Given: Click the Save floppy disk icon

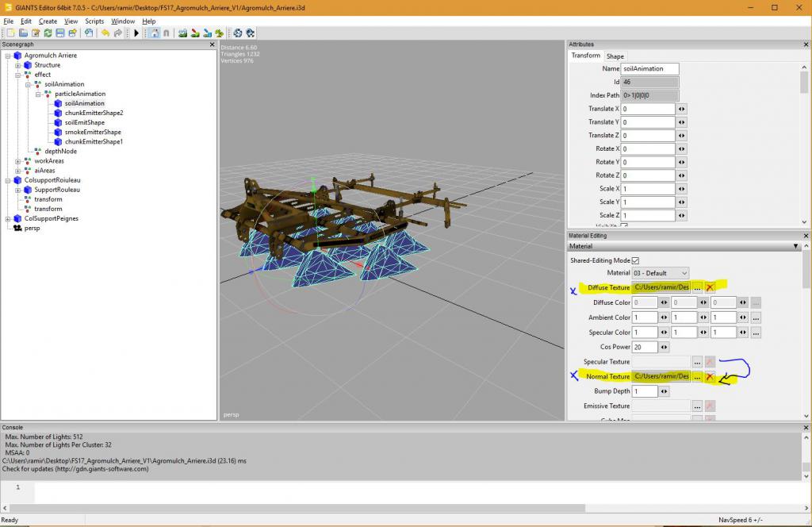Looking at the screenshot, I should pyautogui.click(x=60, y=33).
